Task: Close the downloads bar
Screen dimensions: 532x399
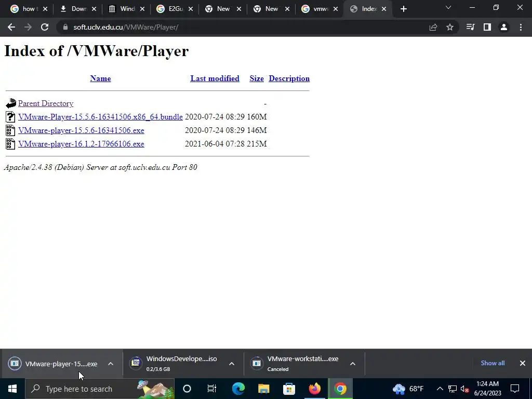Action: click(x=523, y=363)
